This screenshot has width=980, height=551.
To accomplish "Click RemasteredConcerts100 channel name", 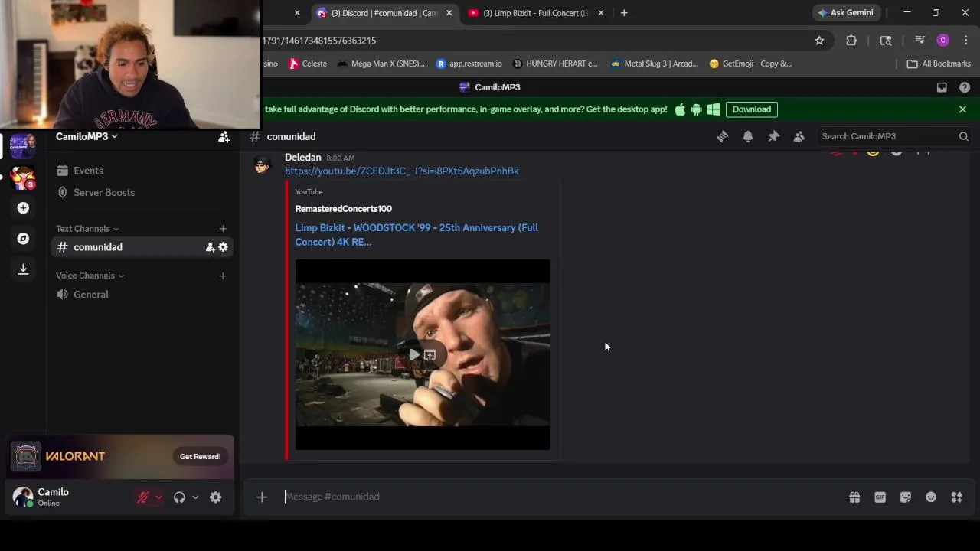I will click(x=343, y=209).
